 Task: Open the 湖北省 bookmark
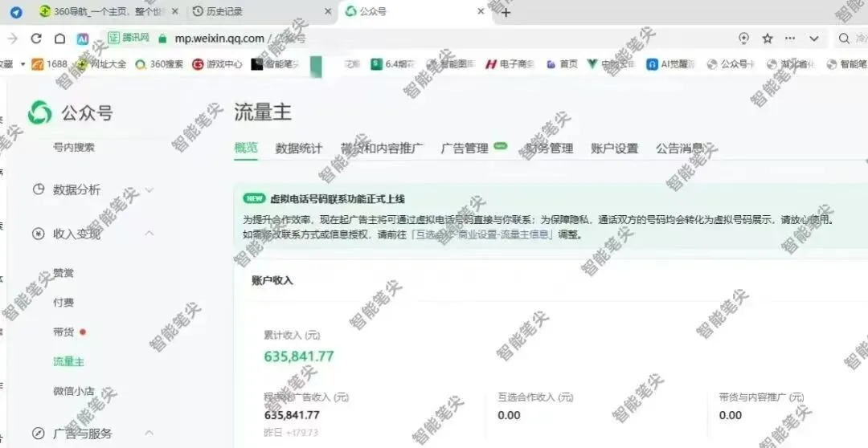(791, 64)
